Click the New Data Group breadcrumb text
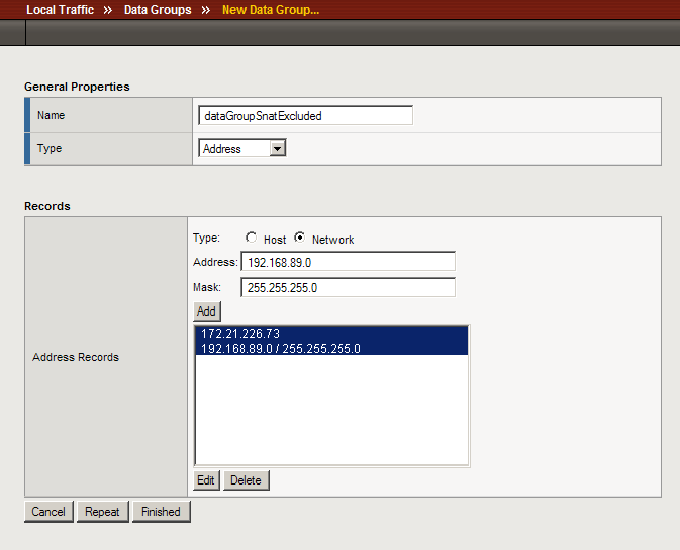Viewport: 680px width, 550px height. [270, 10]
